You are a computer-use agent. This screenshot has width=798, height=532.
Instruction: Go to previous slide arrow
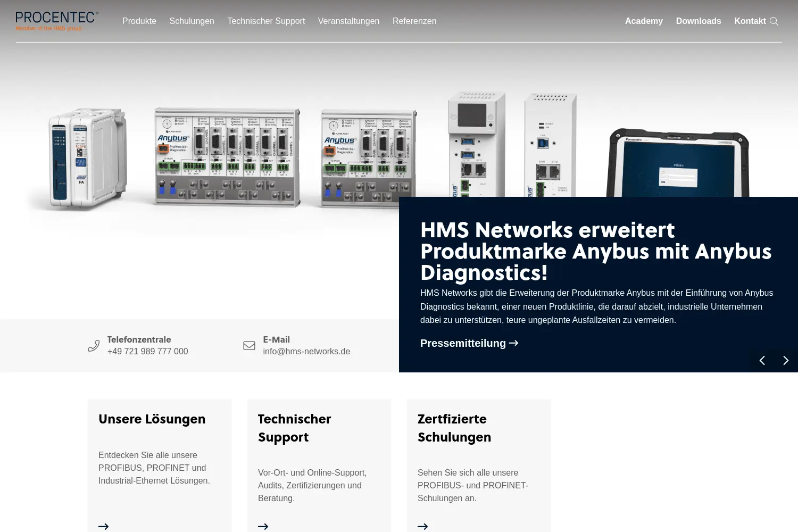[762, 360]
